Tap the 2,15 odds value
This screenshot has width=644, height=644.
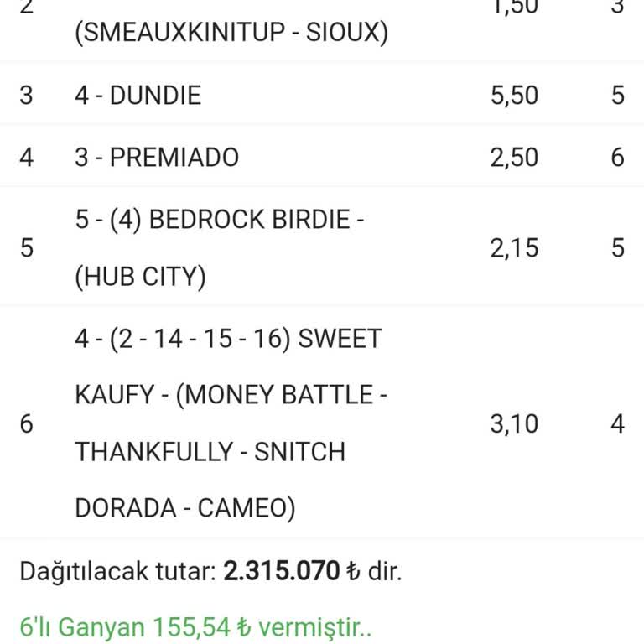(x=514, y=248)
